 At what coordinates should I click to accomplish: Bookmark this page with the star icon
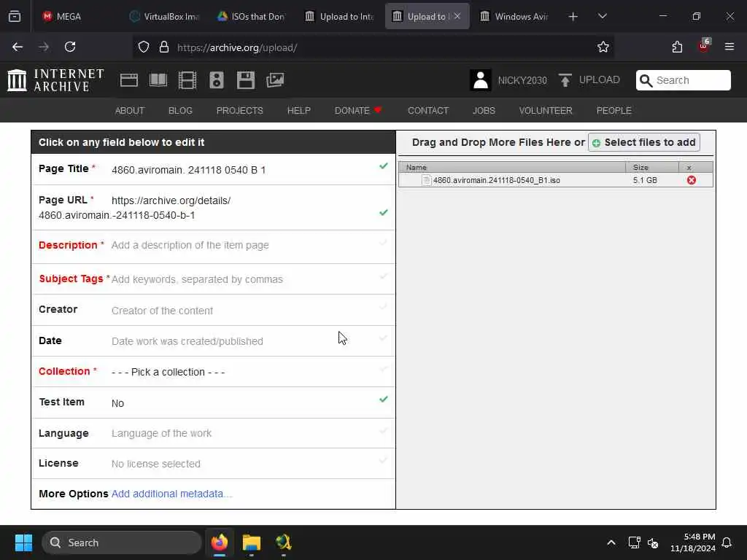point(603,47)
